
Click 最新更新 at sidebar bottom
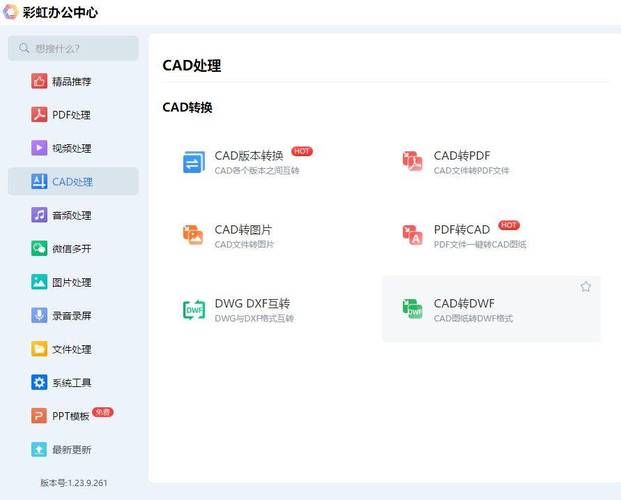pos(71,450)
